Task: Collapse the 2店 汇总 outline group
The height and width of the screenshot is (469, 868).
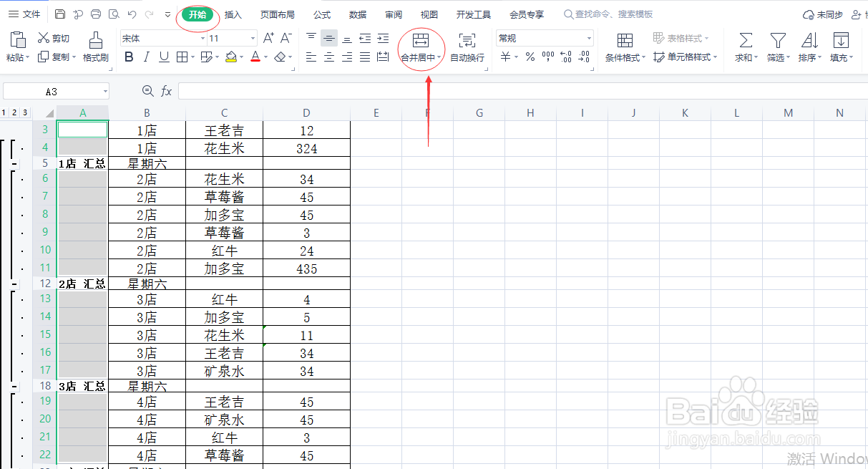Action: point(14,284)
